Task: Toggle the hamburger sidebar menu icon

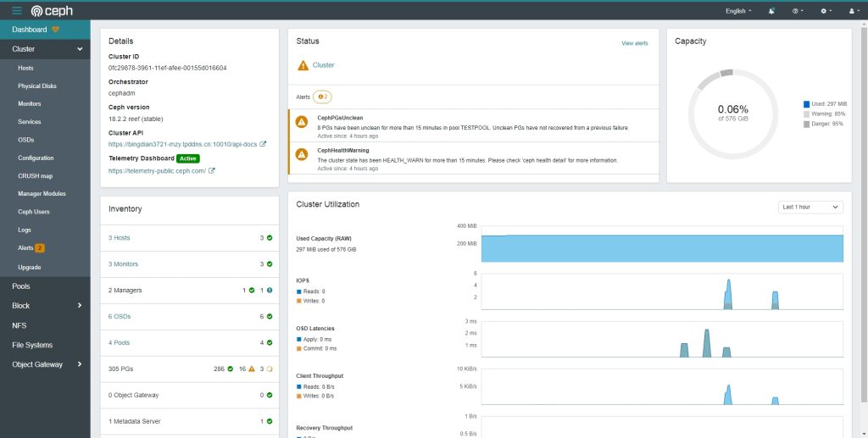Action: tap(17, 10)
